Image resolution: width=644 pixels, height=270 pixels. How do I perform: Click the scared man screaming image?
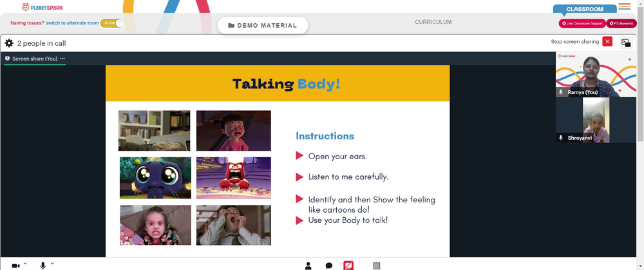[233, 225]
